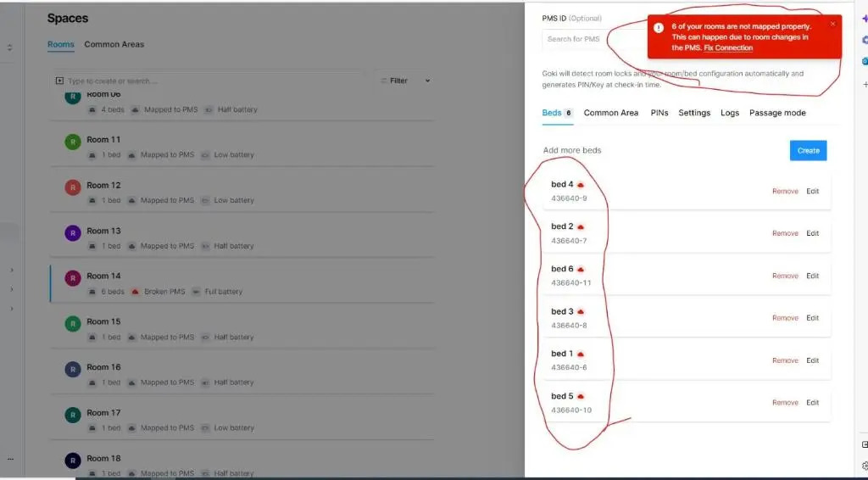Click the Room 13 Mapped to PMS cloud icon
The image size is (868, 480).
pyautogui.click(x=132, y=246)
